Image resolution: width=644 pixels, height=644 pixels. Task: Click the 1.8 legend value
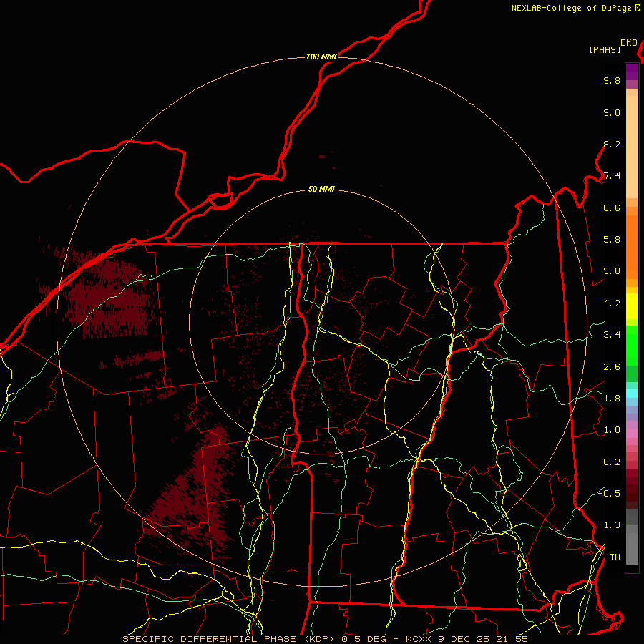tap(612, 399)
